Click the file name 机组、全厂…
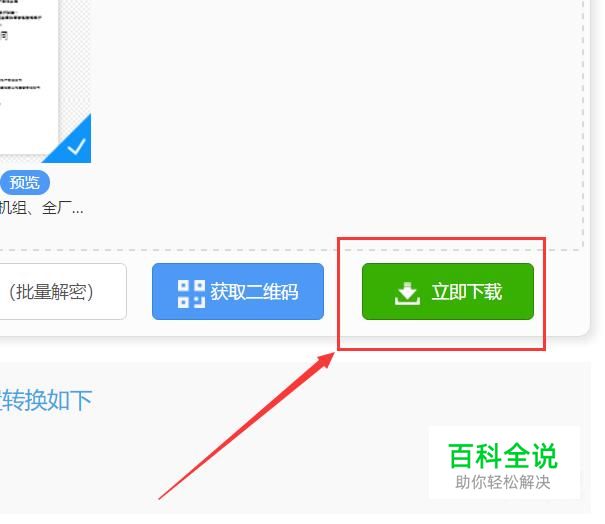 point(41,208)
